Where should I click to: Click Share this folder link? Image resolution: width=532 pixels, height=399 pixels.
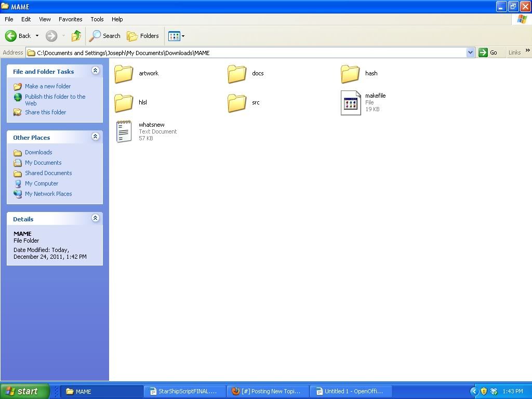[x=46, y=112]
